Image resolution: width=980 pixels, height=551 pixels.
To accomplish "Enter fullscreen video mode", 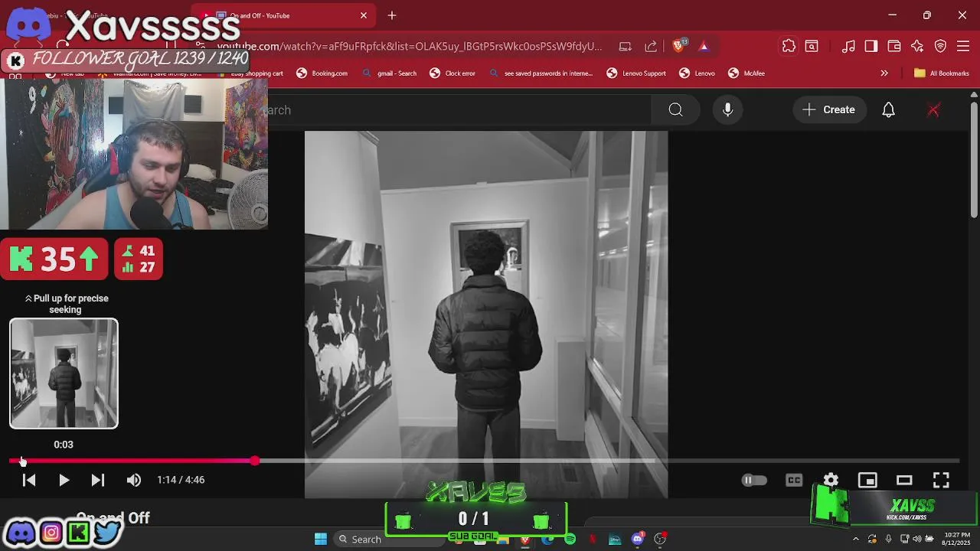I will click(x=941, y=480).
